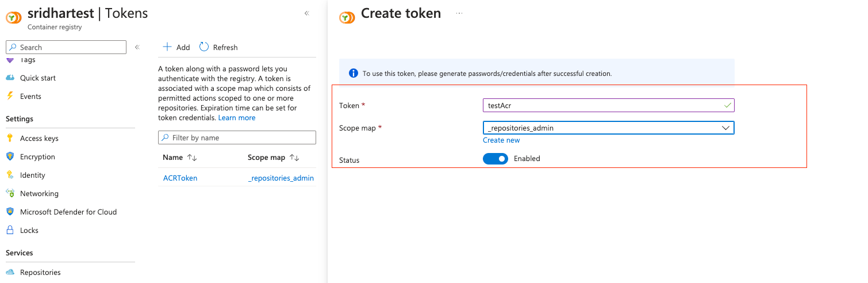Click the Create new scope map link

click(x=501, y=140)
